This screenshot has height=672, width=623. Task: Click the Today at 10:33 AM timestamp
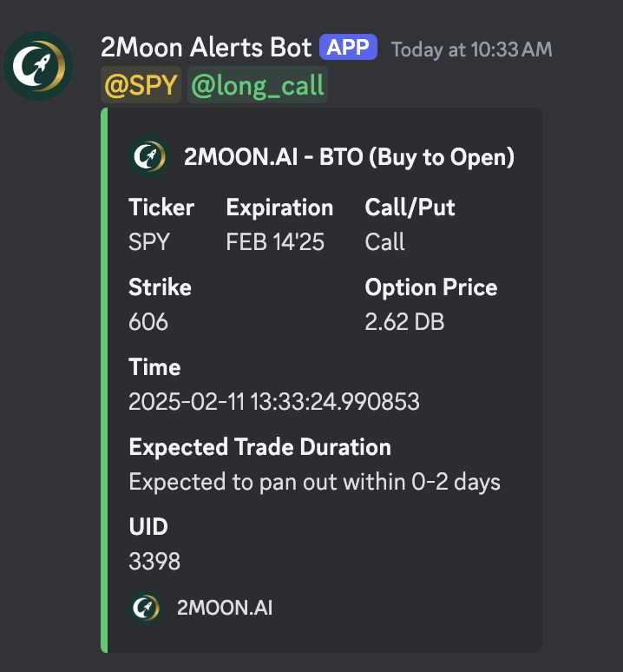pyautogui.click(x=471, y=49)
